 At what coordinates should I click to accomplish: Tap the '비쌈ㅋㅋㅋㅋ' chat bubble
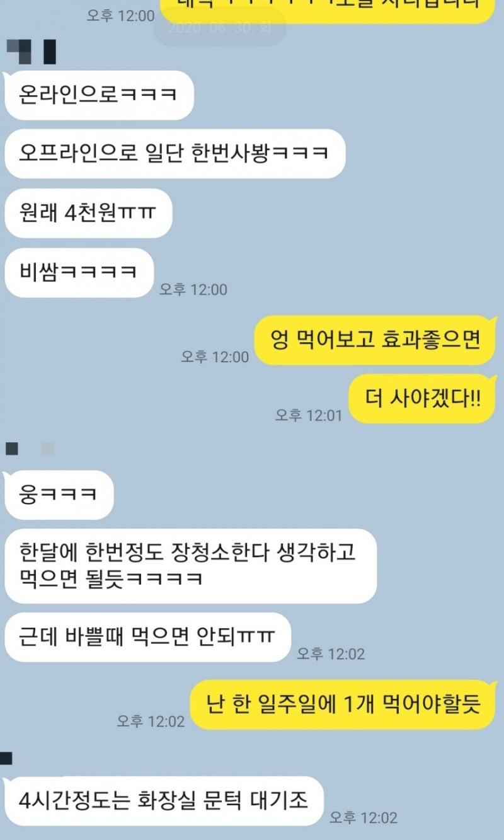[x=79, y=272]
